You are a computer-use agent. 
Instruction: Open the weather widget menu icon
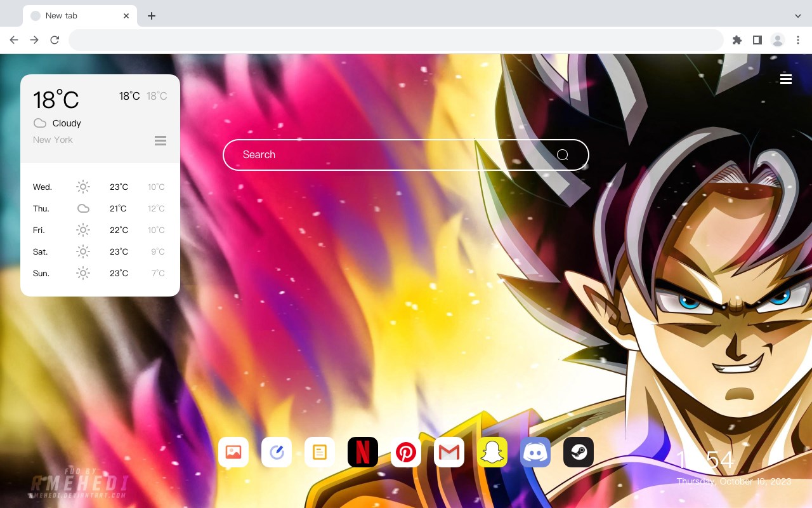[160, 140]
